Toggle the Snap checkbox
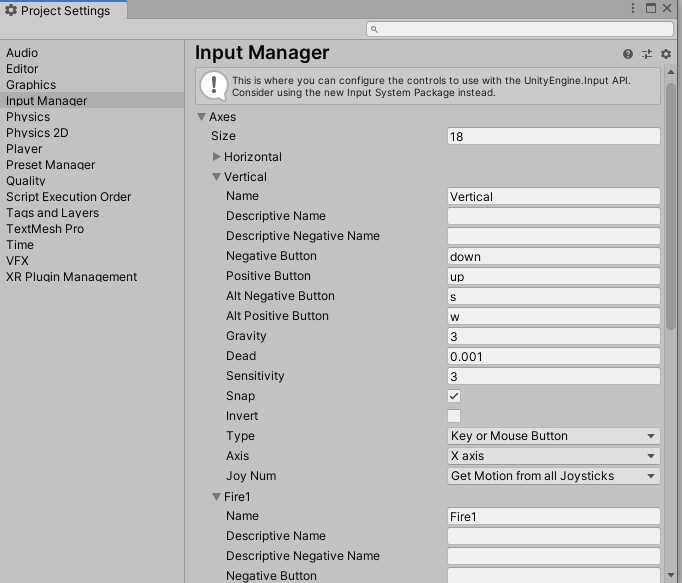Screen dimensions: 682x583 (454, 396)
